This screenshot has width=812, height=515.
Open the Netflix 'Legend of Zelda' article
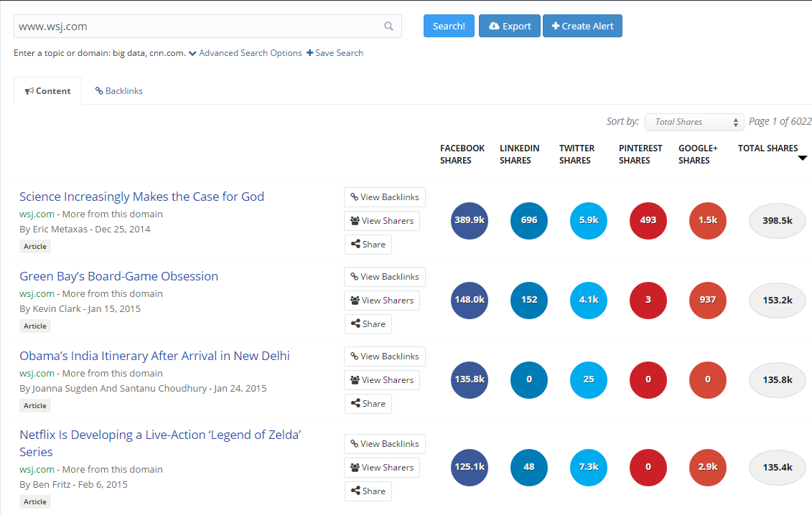[x=161, y=443]
